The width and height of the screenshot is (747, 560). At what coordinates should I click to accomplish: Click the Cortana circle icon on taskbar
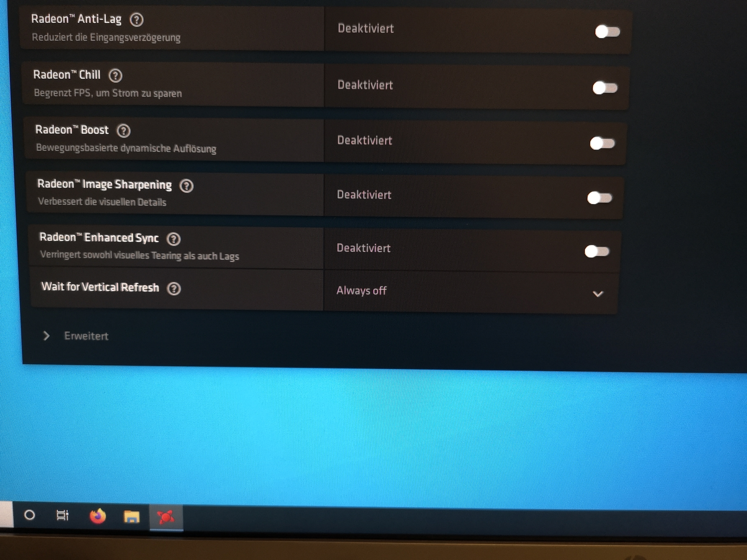pos(30,515)
